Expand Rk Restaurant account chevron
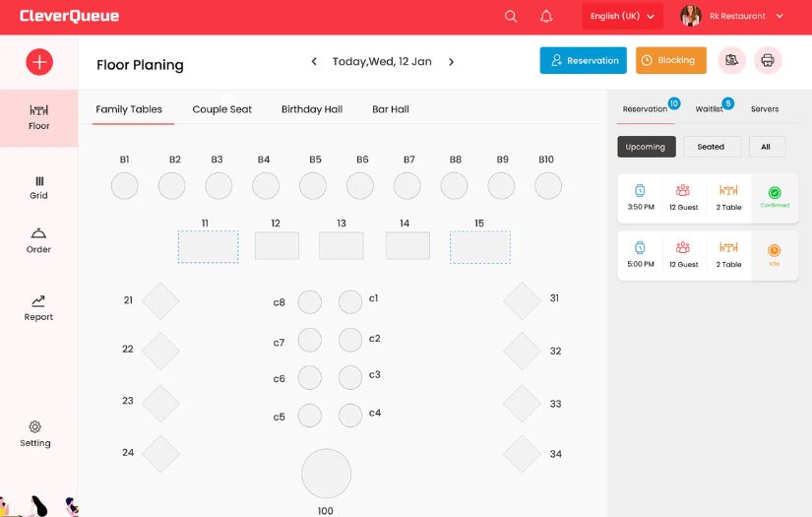812x517 pixels. click(x=780, y=16)
